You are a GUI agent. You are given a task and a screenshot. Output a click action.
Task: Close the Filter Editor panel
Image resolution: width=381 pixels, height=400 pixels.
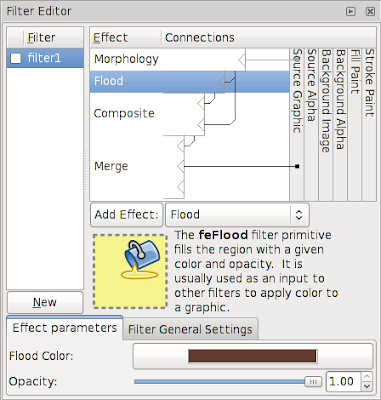tap(370, 11)
